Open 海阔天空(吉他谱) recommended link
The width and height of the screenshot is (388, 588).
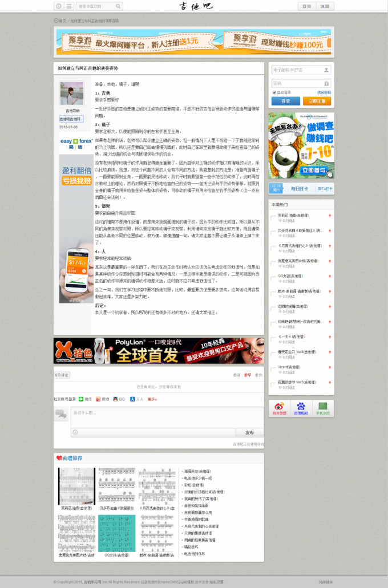pyautogui.click(x=197, y=472)
